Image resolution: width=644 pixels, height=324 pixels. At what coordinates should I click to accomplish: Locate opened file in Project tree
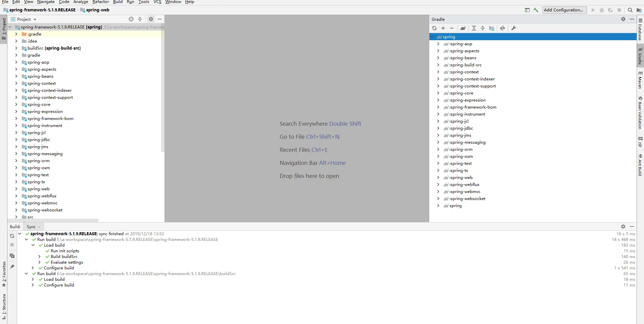click(x=131, y=19)
